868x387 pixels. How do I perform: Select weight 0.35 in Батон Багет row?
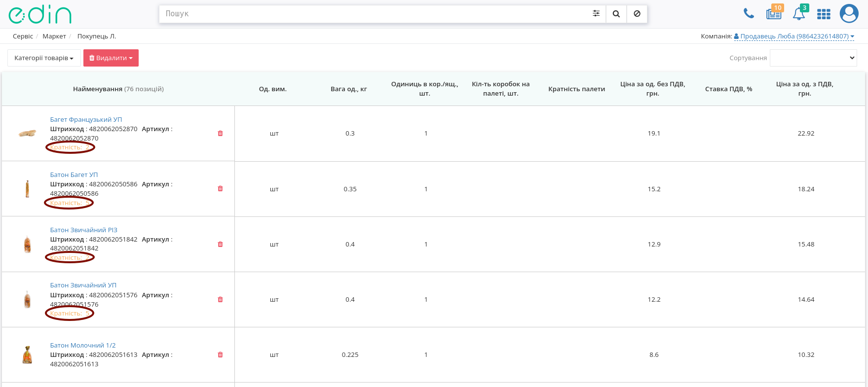350,189
